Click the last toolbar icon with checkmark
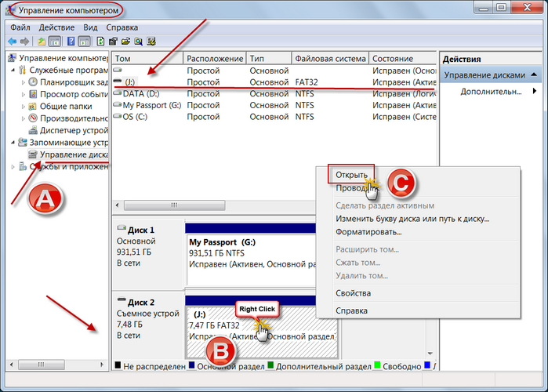Screen dimensions: 548x392 [151, 42]
